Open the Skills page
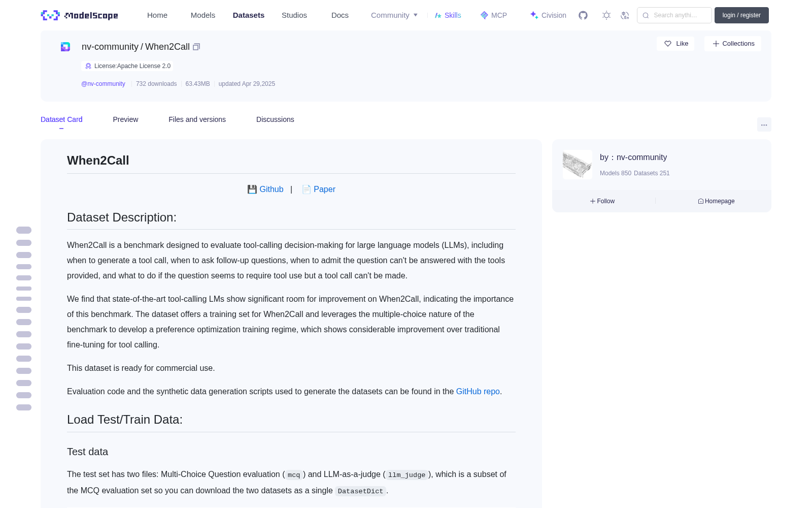The height and width of the screenshot is (508, 812). tap(448, 15)
